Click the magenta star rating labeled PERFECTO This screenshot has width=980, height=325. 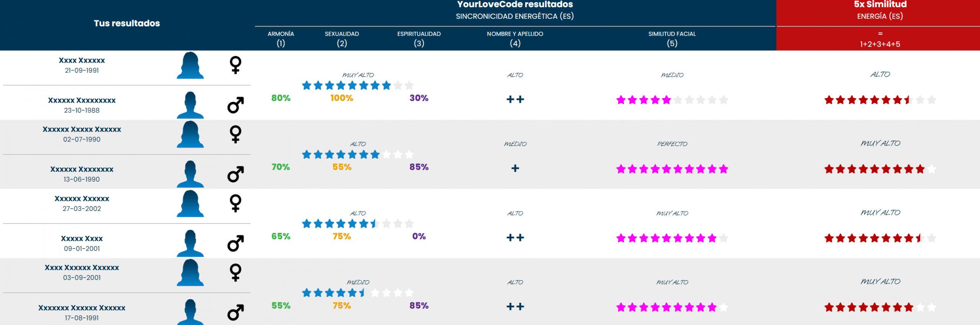tap(672, 169)
